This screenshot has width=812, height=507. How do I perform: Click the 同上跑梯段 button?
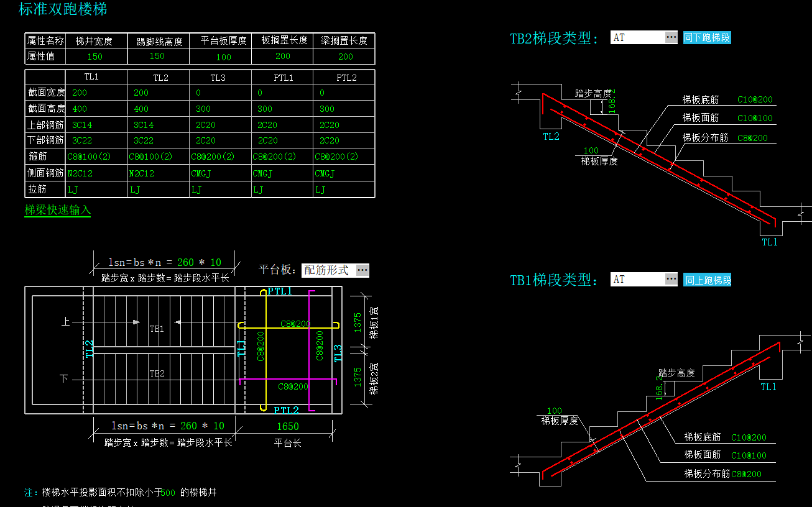707,280
